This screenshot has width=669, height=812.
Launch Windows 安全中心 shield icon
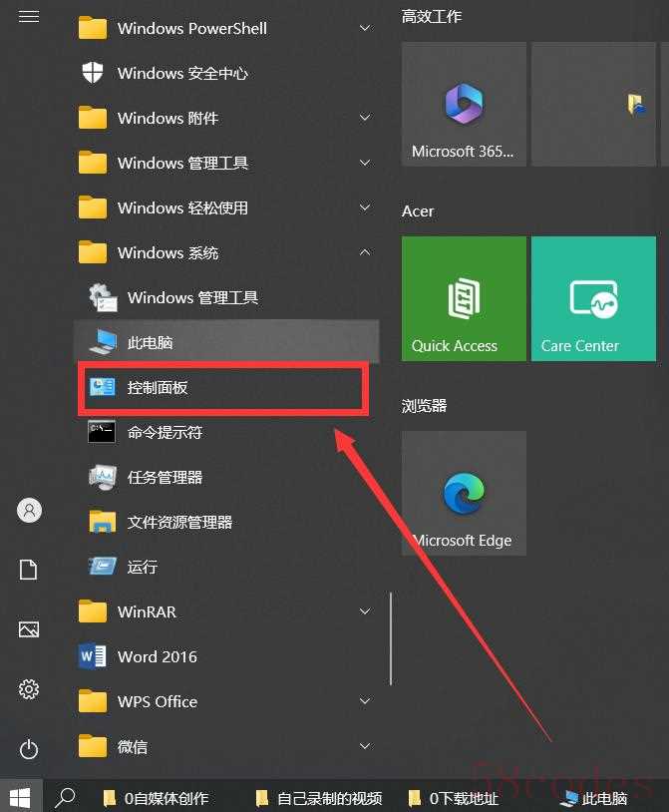(x=93, y=73)
